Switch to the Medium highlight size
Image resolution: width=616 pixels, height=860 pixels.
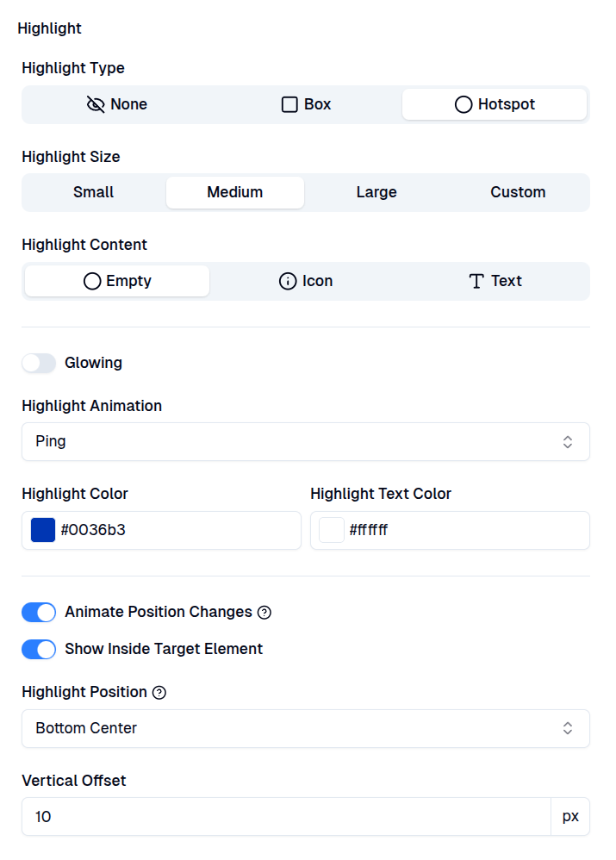click(x=234, y=192)
